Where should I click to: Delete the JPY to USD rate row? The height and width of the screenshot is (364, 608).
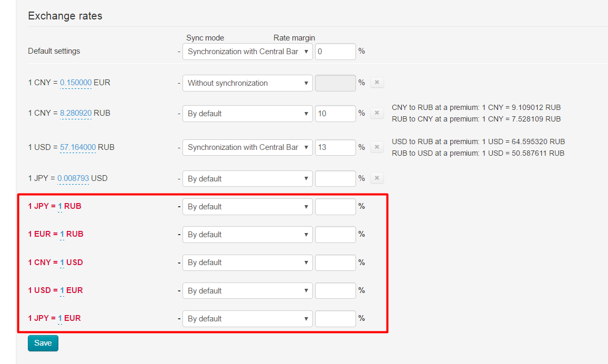(377, 178)
